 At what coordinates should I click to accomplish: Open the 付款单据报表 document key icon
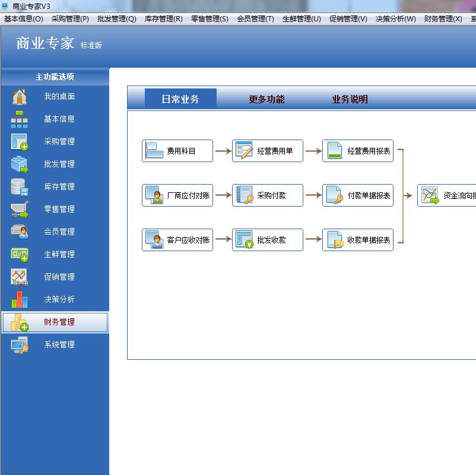pyautogui.click(x=335, y=195)
